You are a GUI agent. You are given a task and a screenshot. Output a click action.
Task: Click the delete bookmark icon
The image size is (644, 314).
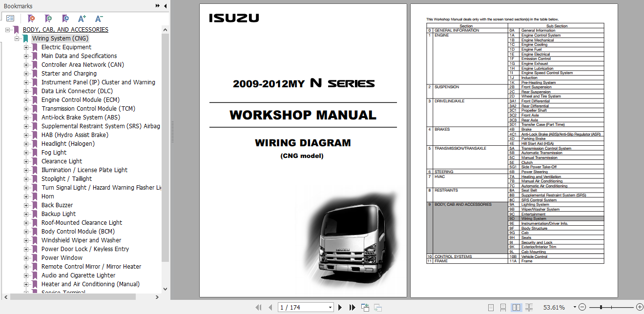coord(31,19)
